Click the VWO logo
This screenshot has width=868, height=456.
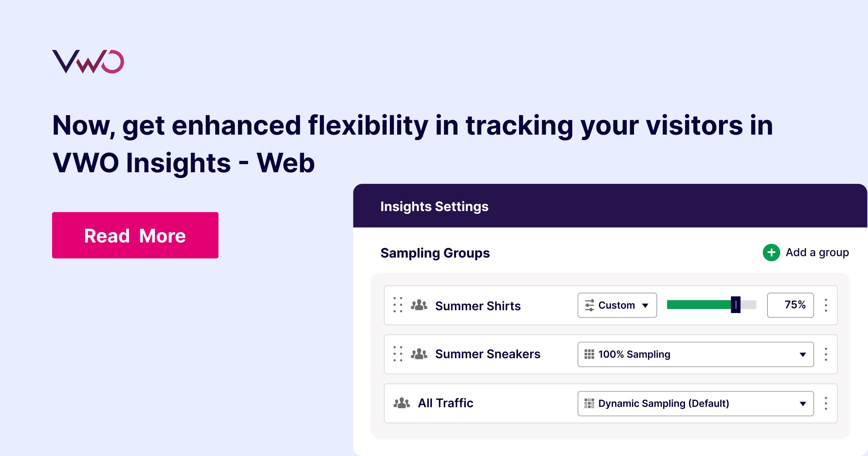coord(88,62)
